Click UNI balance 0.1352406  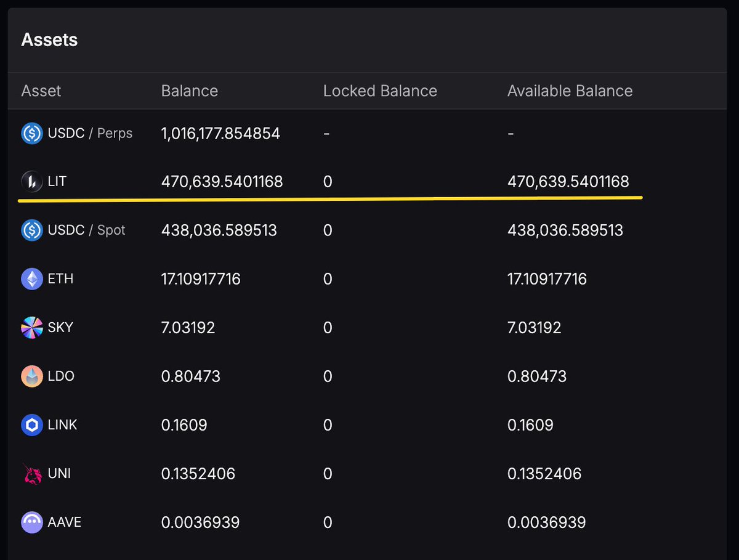pyautogui.click(x=198, y=474)
